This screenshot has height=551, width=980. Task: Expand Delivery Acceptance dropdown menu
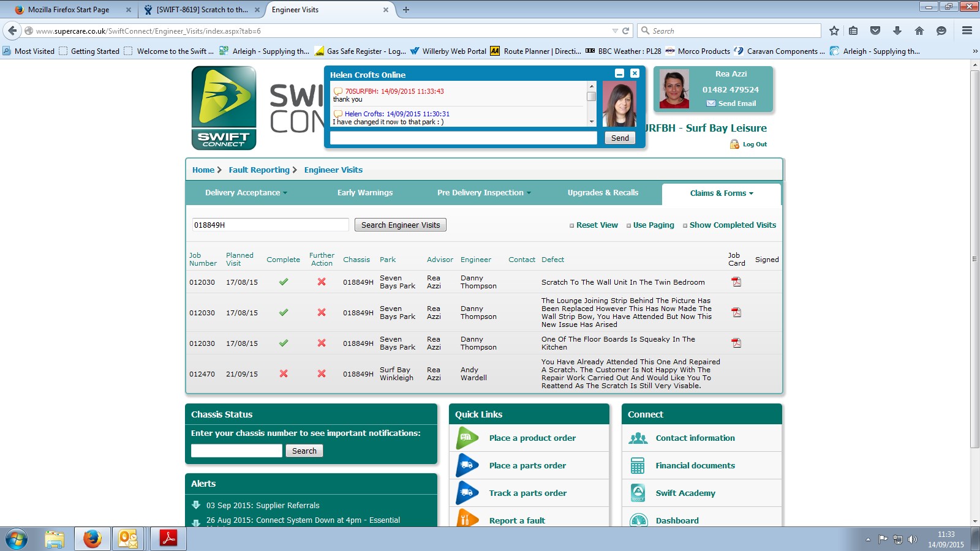pyautogui.click(x=246, y=193)
